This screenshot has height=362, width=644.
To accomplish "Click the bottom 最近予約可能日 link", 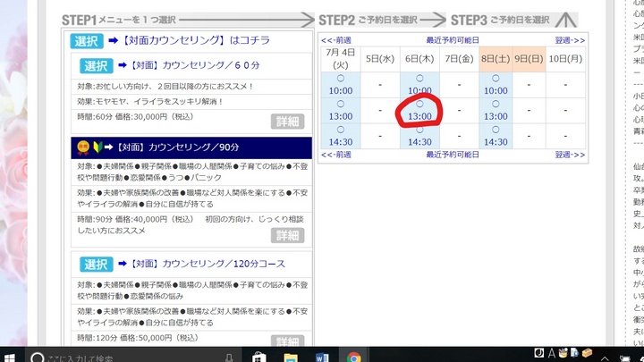I will coord(453,155).
